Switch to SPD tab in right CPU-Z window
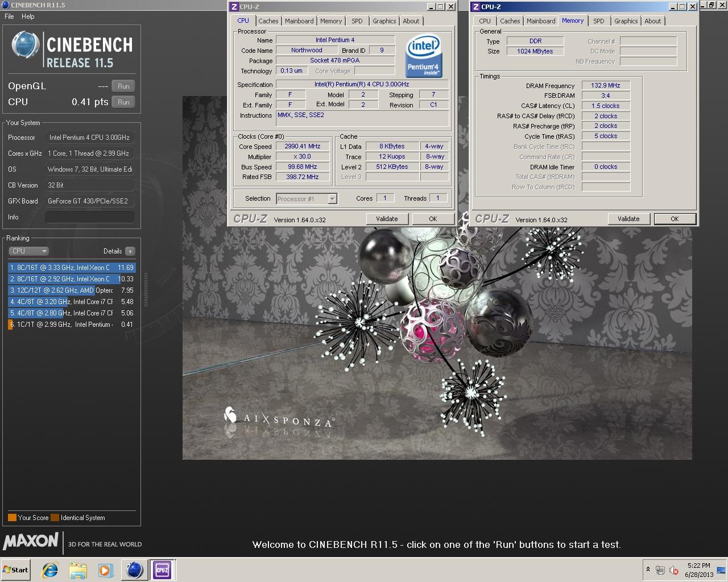728x582 pixels. (x=599, y=21)
